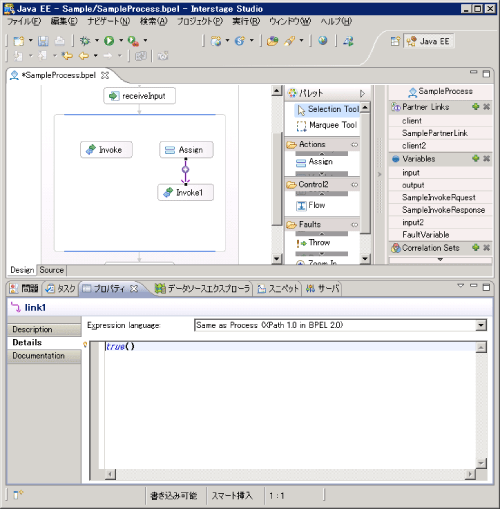Collapse the palette with triangle arrow
Viewport: 500px width, 509px height.
pyautogui.click(x=362, y=93)
